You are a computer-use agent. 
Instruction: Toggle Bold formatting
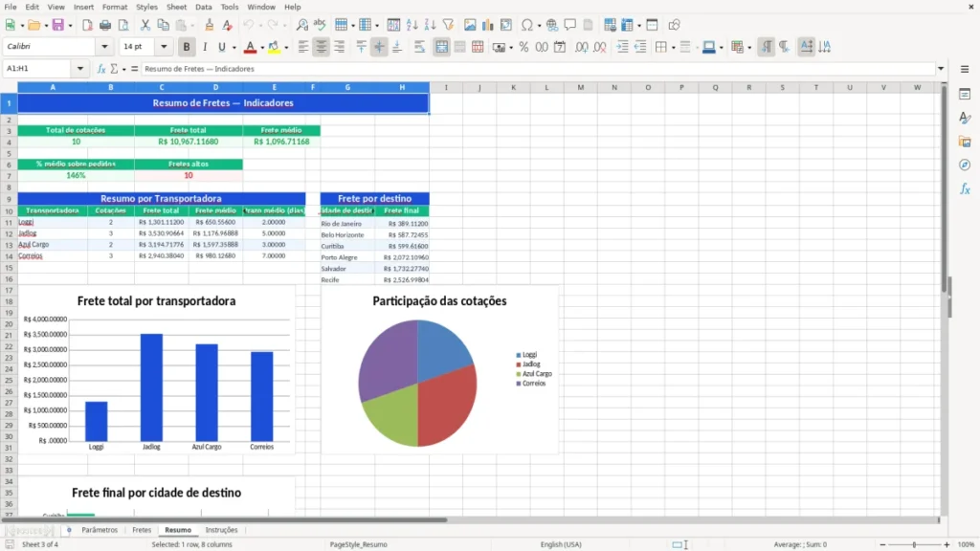tap(187, 47)
